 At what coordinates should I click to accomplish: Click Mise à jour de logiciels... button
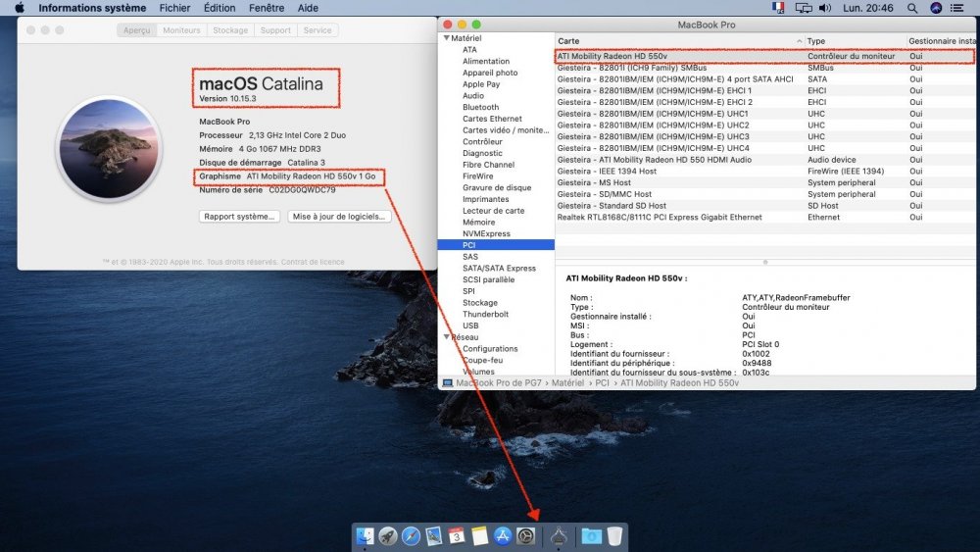339,217
